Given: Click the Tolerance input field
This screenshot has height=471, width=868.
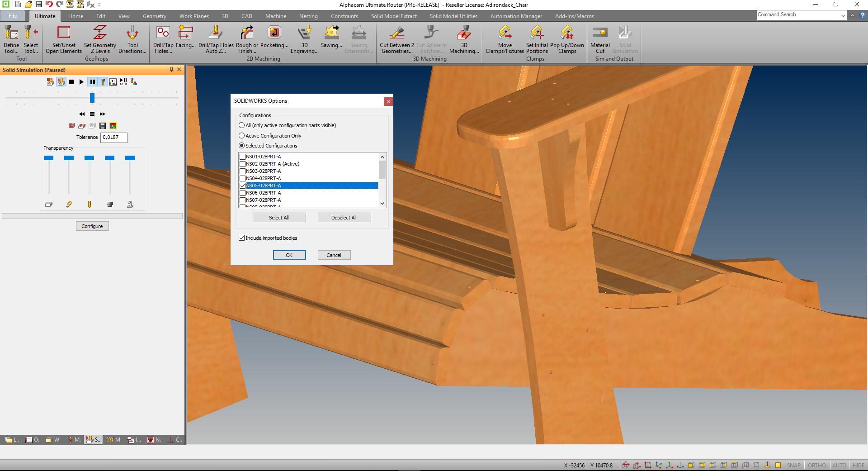Looking at the screenshot, I should tap(113, 137).
